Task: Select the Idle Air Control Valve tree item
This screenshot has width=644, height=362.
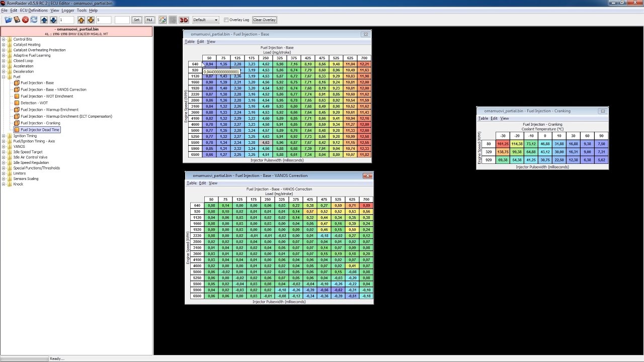Action: coord(30,157)
